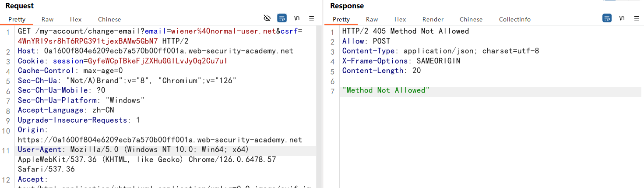Open the Render tab in Response panel

click(433, 19)
